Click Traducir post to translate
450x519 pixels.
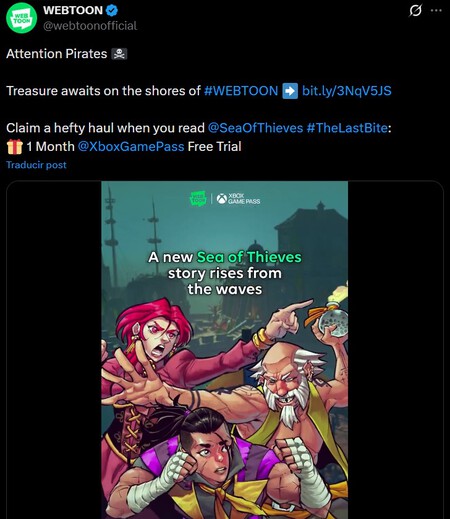(x=36, y=165)
